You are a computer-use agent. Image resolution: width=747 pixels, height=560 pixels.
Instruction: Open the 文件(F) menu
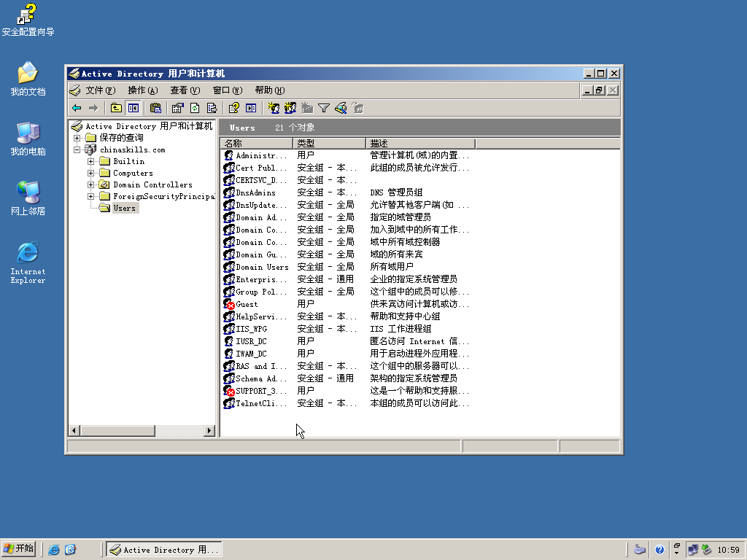click(101, 90)
